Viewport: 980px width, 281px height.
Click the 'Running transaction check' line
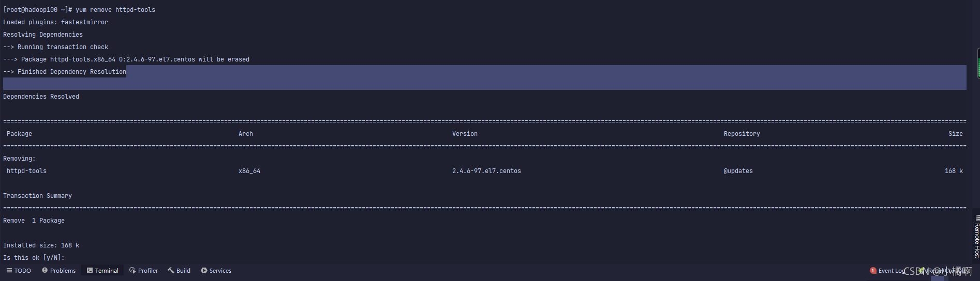55,47
